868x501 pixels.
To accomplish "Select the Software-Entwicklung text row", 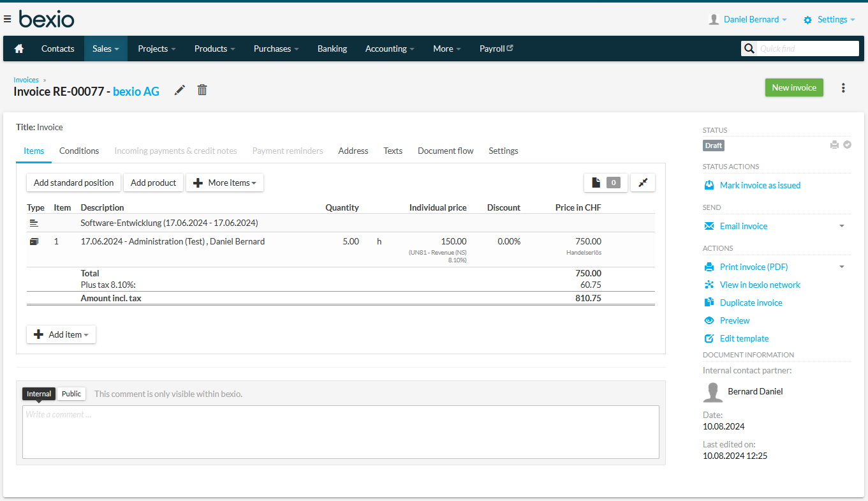I will pyautogui.click(x=341, y=223).
